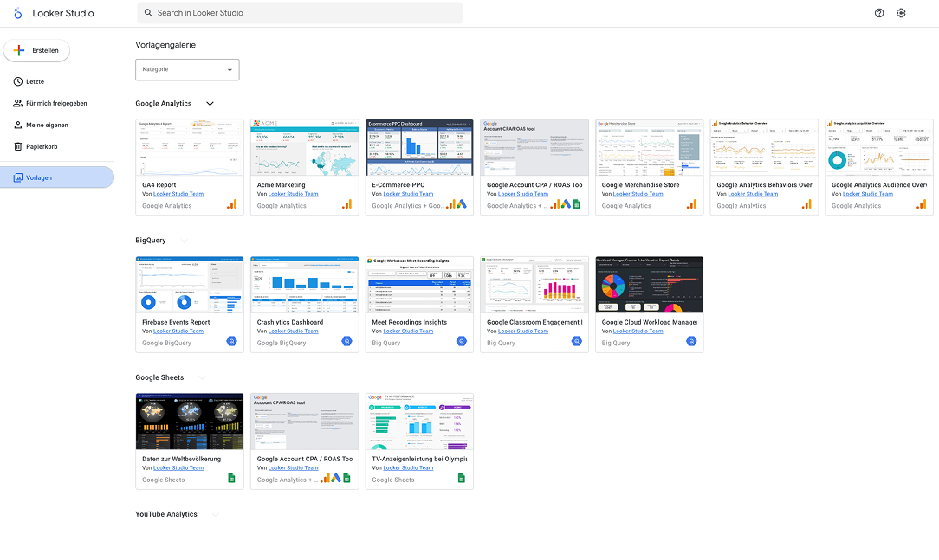
Task: Expand the BigQuery section chevron
Action: click(x=185, y=241)
